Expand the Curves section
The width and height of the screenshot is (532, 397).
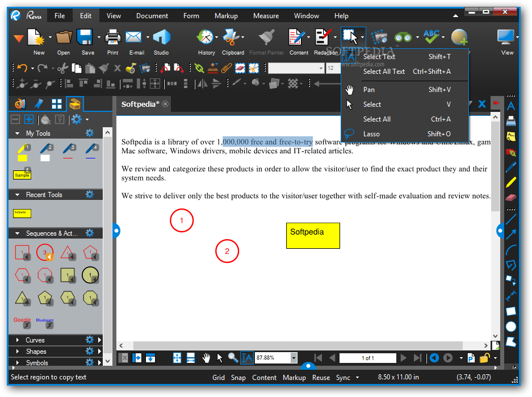[17, 340]
